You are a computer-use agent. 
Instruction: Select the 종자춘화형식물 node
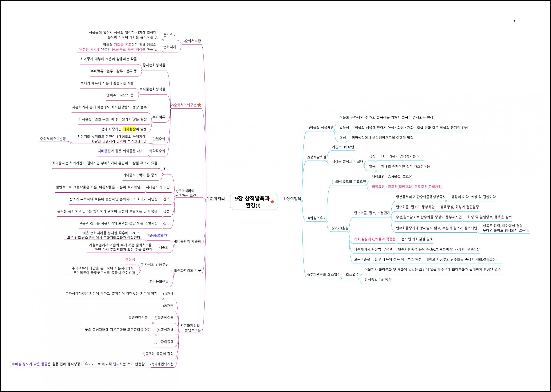[154, 65]
